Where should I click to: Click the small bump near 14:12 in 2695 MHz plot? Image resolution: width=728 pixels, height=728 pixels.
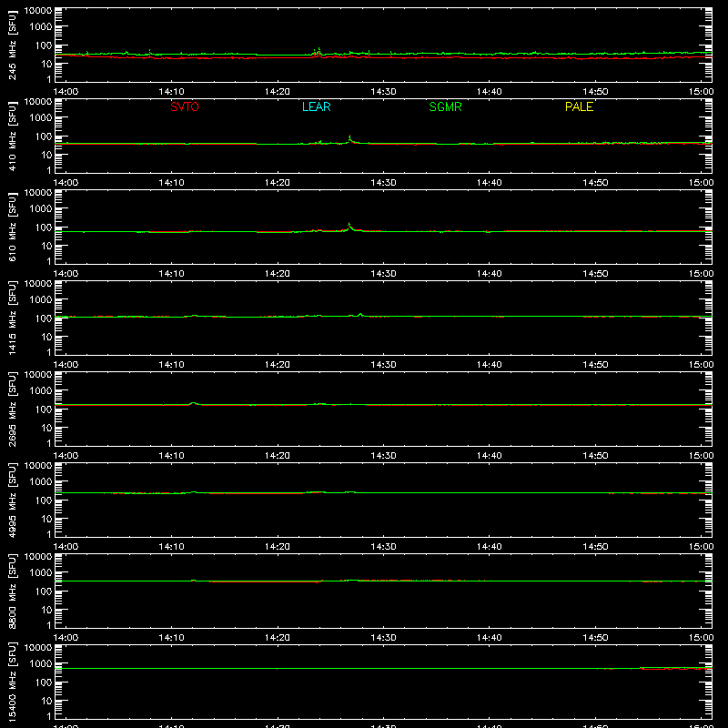click(194, 403)
